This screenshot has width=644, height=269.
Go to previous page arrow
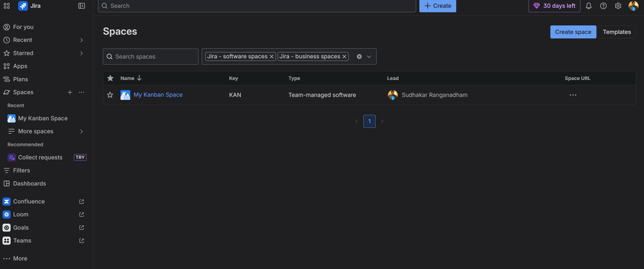356,121
